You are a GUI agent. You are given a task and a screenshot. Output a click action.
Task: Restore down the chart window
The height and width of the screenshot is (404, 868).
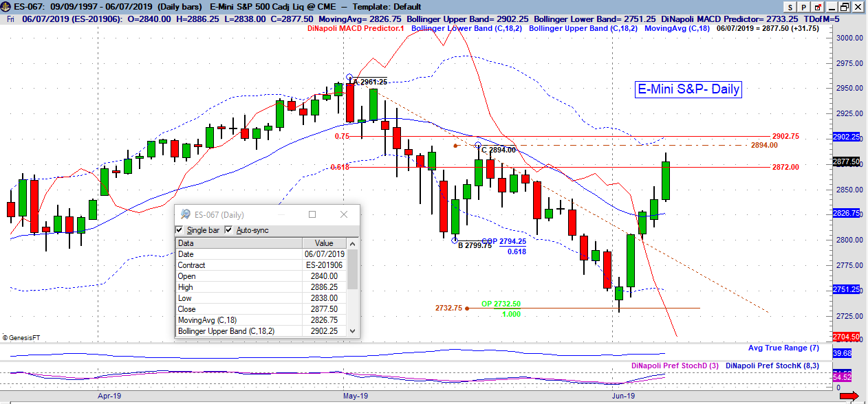843,6
